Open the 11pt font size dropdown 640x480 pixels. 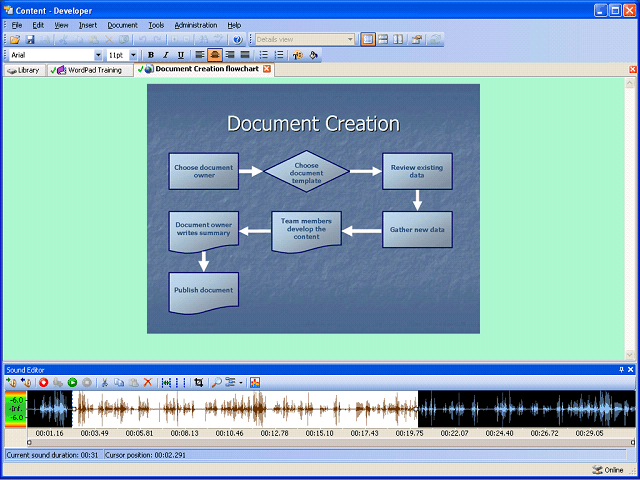coord(133,55)
